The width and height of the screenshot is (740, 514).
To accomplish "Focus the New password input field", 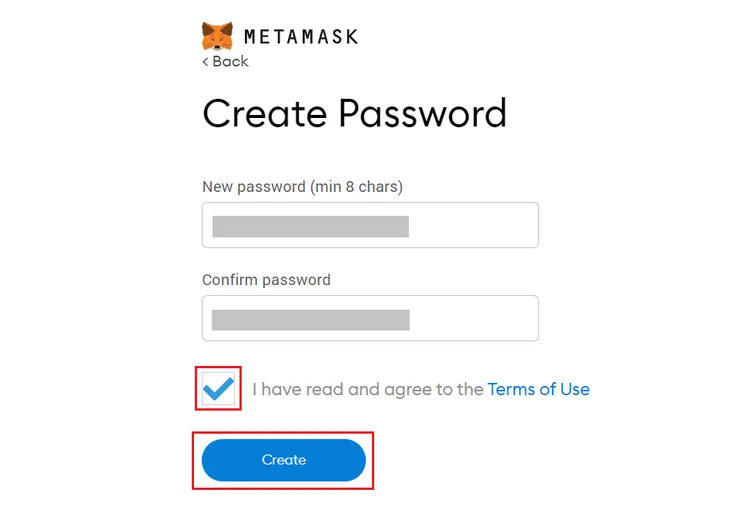I will 370,225.
